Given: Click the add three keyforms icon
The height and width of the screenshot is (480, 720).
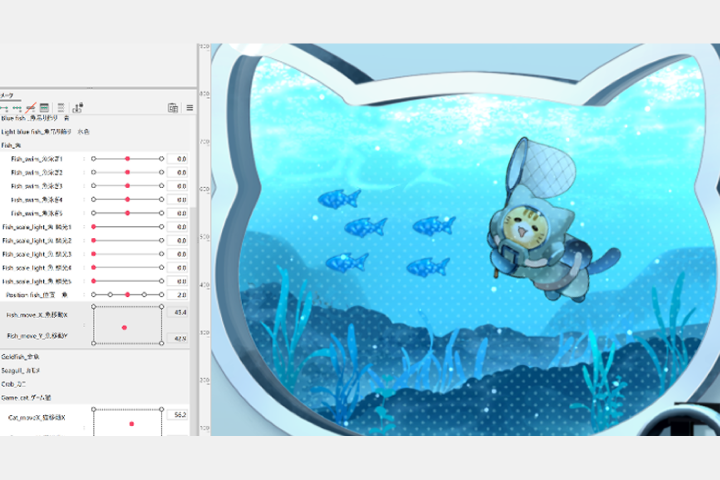Looking at the screenshot, I should (x=17, y=108).
